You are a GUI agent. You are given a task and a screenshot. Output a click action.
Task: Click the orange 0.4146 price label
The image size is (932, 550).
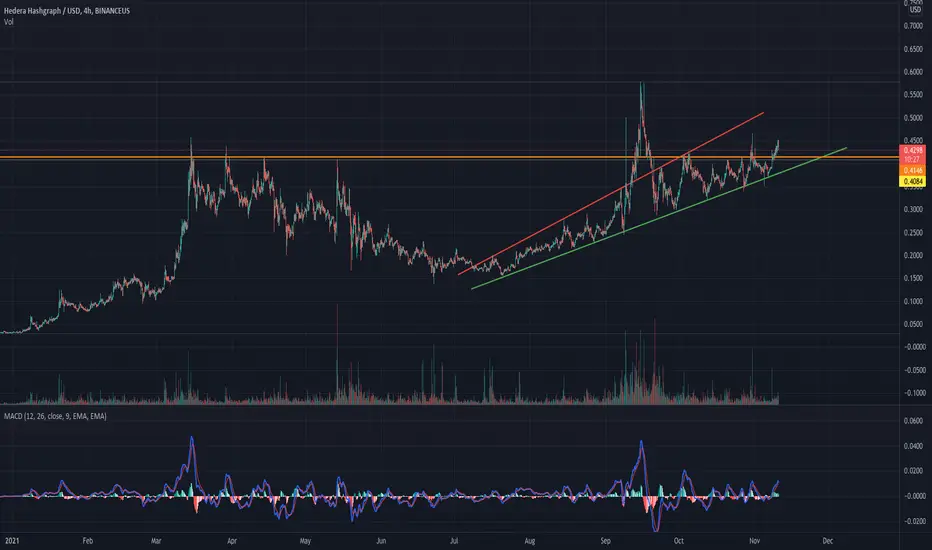[913, 171]
